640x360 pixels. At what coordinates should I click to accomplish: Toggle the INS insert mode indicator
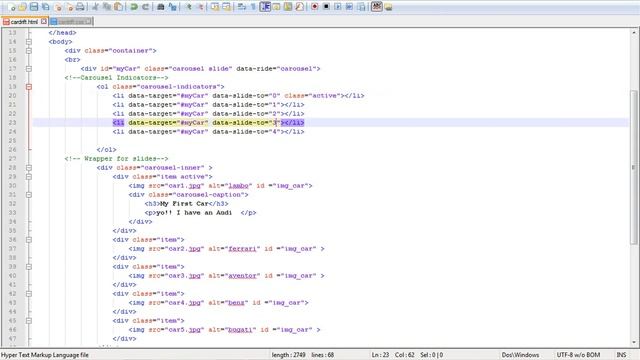coord(621,355)
